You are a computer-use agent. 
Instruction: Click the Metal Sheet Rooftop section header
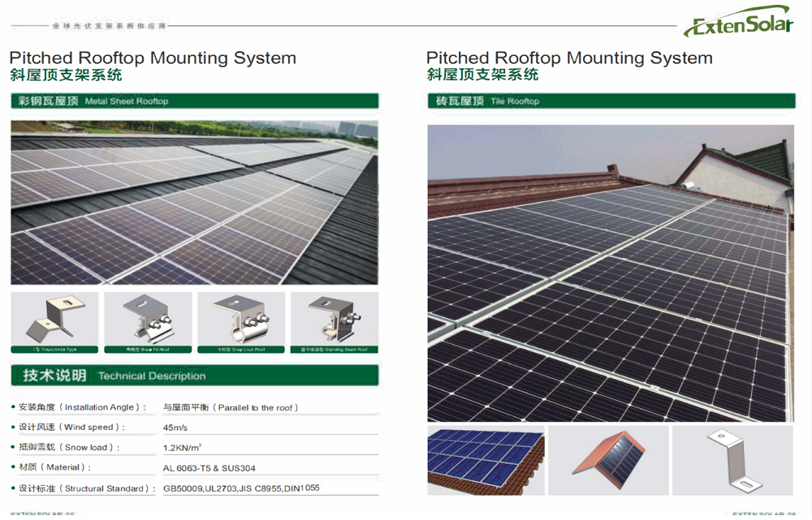click(x=194, y=101)
